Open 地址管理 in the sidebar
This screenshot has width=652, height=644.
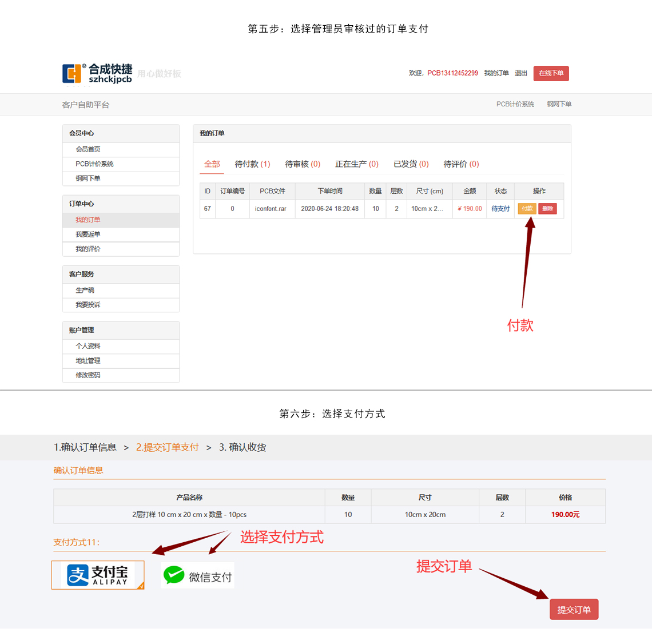(x=88, y=361)
